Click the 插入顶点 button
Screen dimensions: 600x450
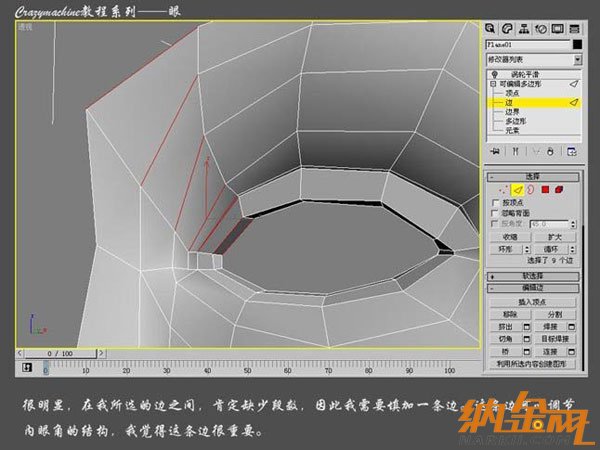pyautogui.click(x=532, y=301)
